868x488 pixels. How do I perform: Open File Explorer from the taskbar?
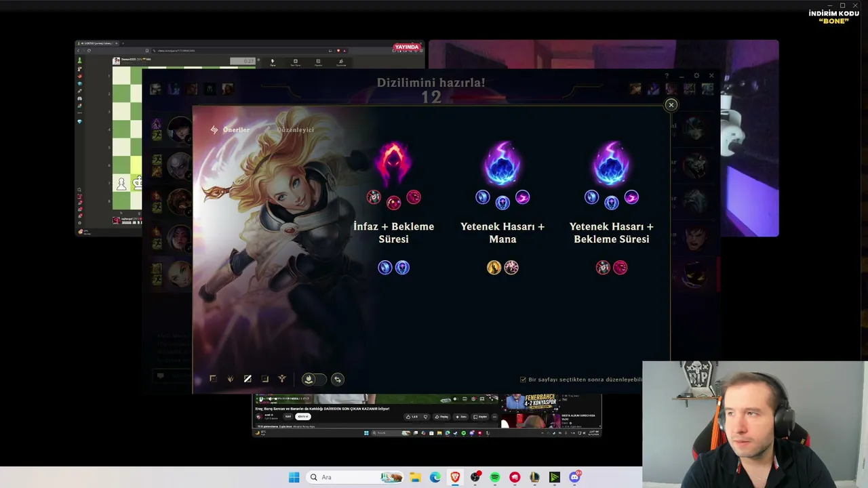coord(415,477)
